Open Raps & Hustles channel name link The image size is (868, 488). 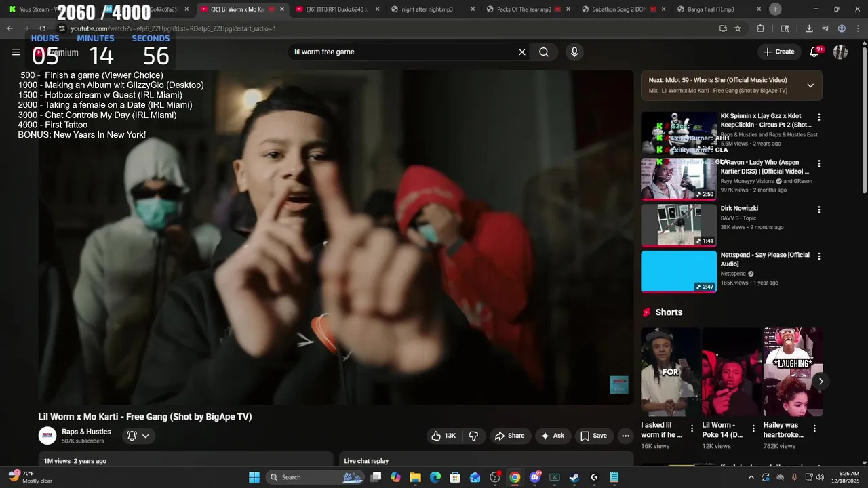86,432
